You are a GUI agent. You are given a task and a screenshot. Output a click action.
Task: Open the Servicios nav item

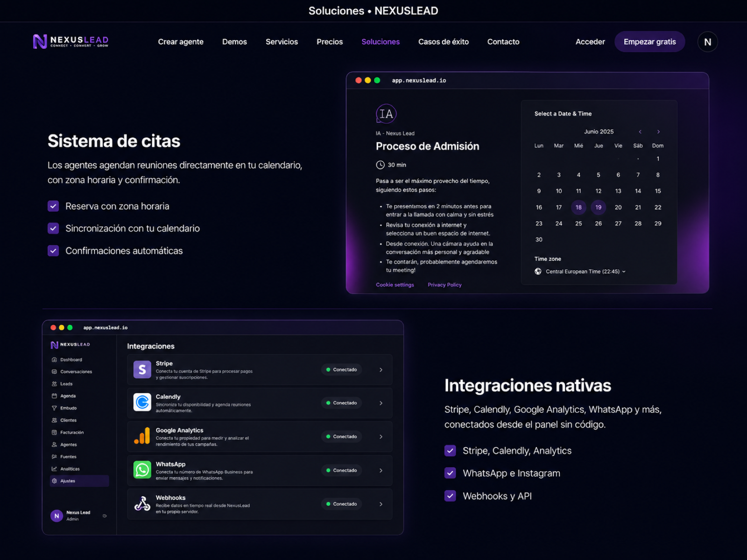pos(282,42)
